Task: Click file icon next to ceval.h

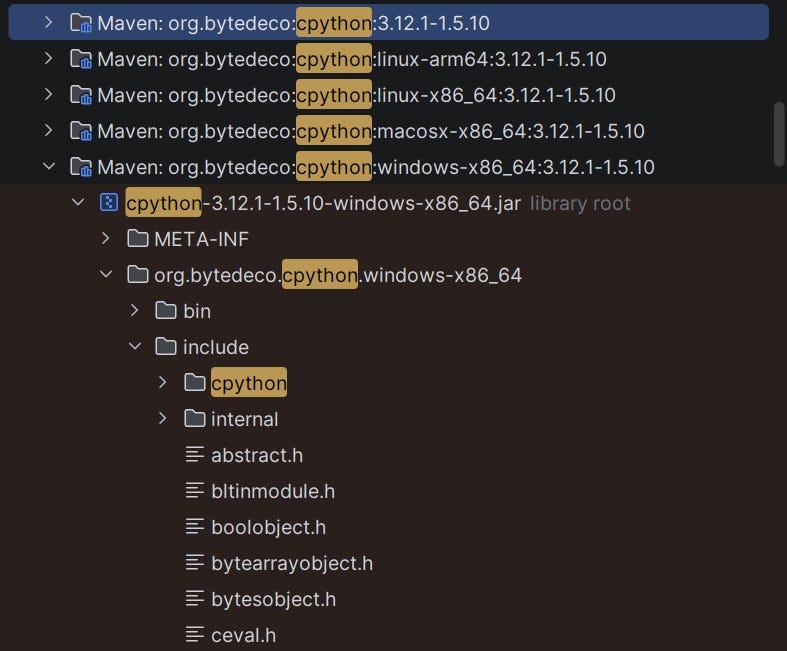Action: pyautogui.click(x=195, y=635)
